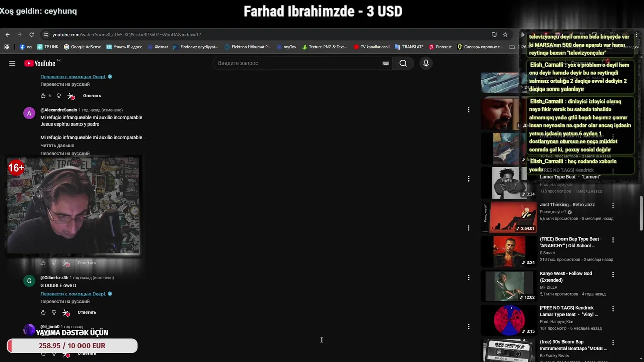
Task: Open the apps grid in the bookmarks bar
Action: click(x=7, y=47)
